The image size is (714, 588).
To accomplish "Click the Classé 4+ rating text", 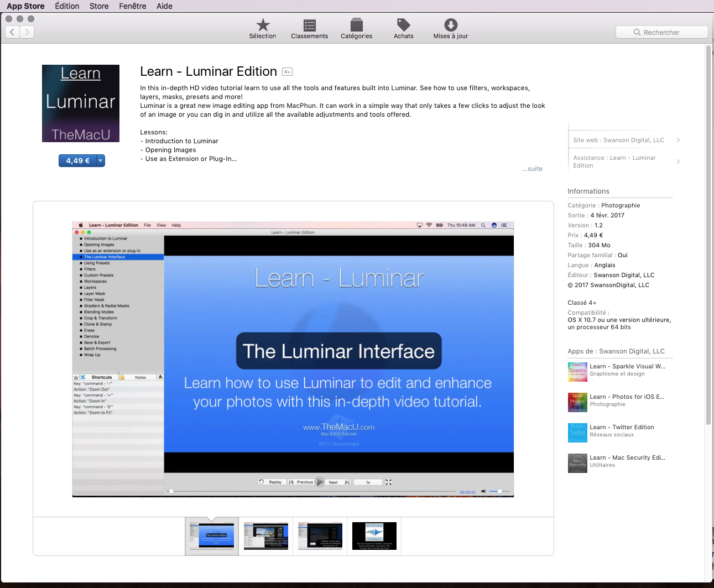I will pyautogui.click(x=582, y=303).
